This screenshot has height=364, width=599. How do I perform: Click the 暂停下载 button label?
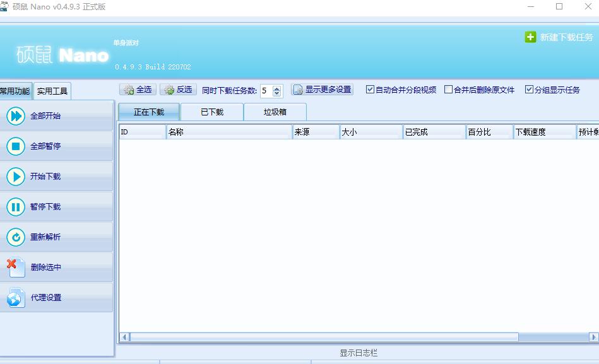[x=45, y=207]
